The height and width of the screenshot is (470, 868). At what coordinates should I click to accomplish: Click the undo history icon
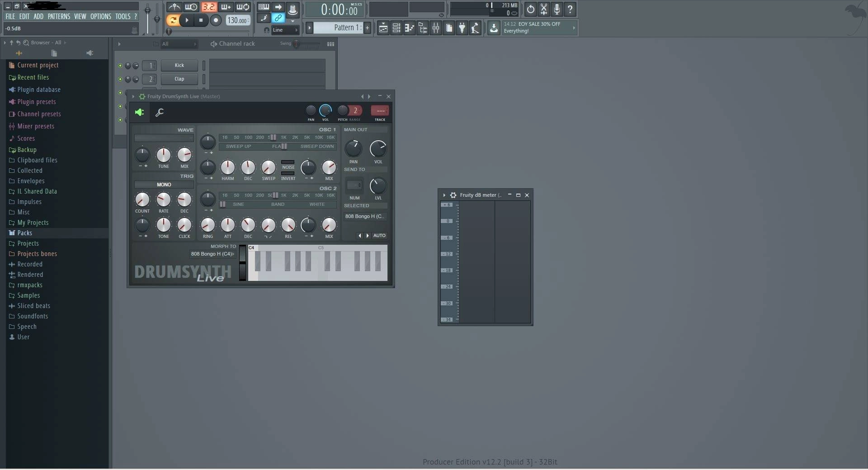(530, 9)
